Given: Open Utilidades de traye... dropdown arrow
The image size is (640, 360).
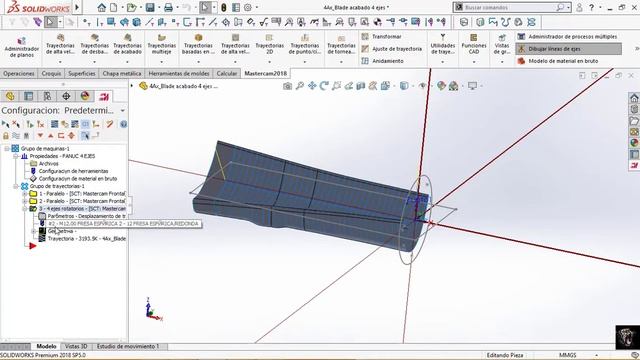Looking at the screenshot, I should [x=442, y=62].
